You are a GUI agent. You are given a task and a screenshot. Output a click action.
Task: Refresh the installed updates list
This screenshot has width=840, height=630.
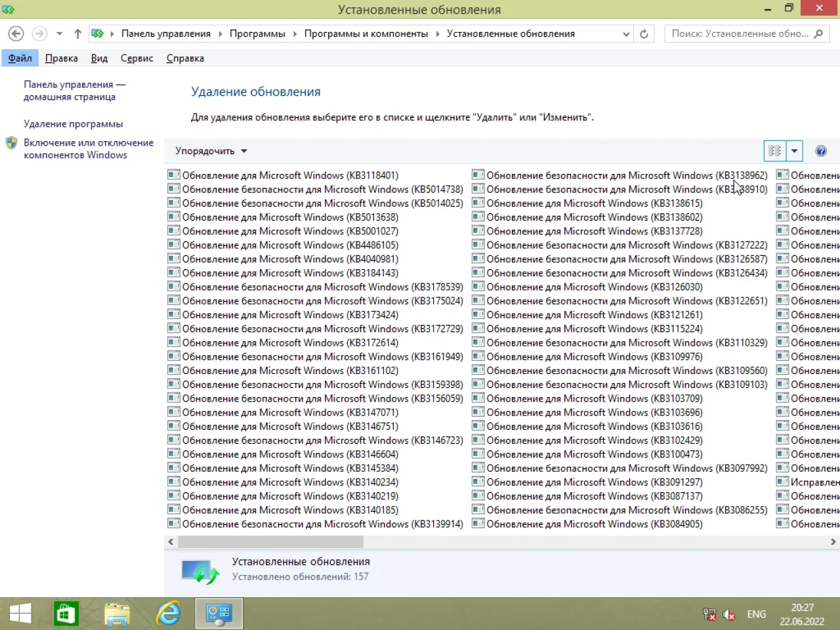pyautogui.click(x=644, y=34)
